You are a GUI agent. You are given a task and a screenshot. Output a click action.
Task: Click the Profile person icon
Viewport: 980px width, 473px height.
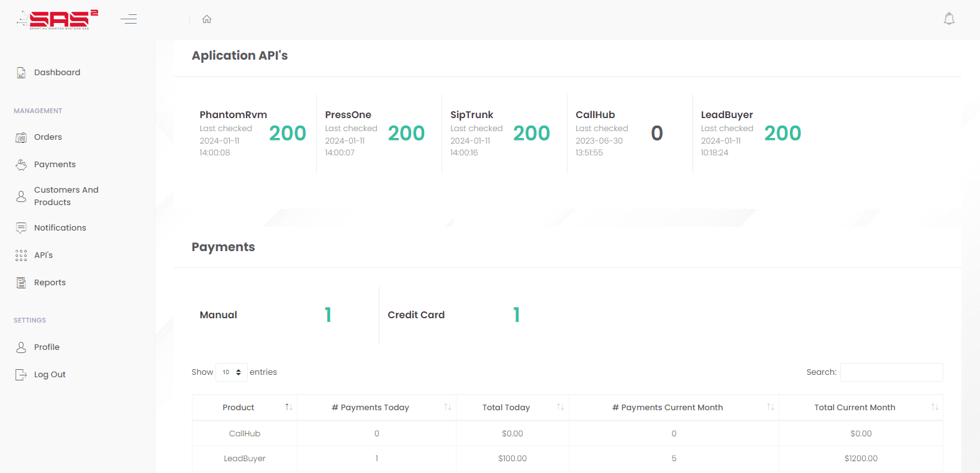(21, 347)
